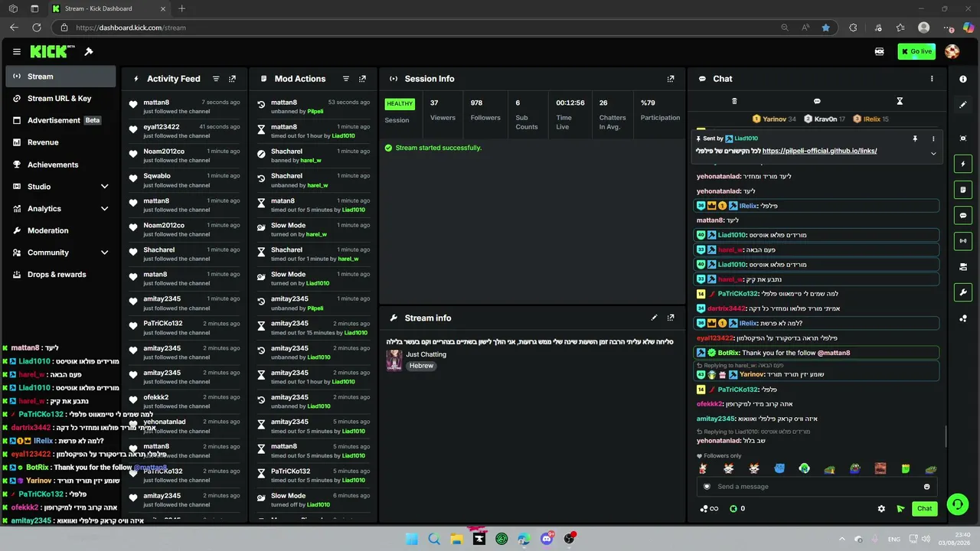Image resolution: width=980 pixels, height=551 pixels.
Task: Select the 'Slow Mode turned off by Liad1010' row
Action: [x=312, y=500]
